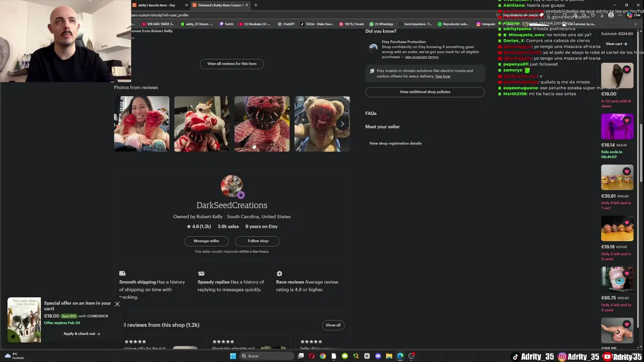Open the WhatsApp bookmark
Screen dimensions: 644x362
[381, 24]
